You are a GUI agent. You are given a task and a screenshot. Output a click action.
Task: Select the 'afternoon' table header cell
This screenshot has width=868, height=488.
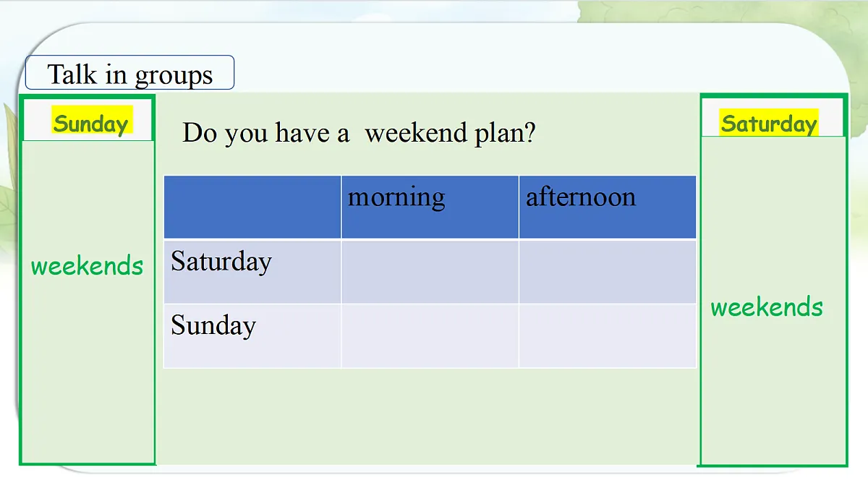608,207
